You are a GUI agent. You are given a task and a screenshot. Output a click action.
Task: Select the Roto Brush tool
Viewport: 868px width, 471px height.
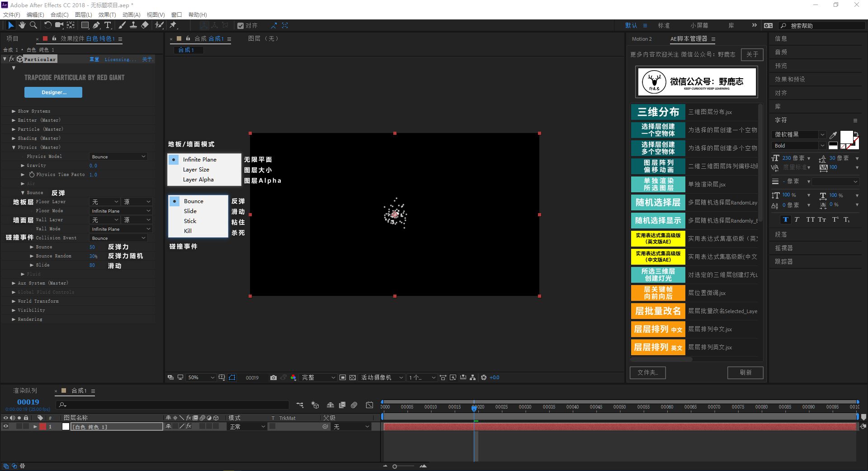pyautogui.click(x=159, y=25)
